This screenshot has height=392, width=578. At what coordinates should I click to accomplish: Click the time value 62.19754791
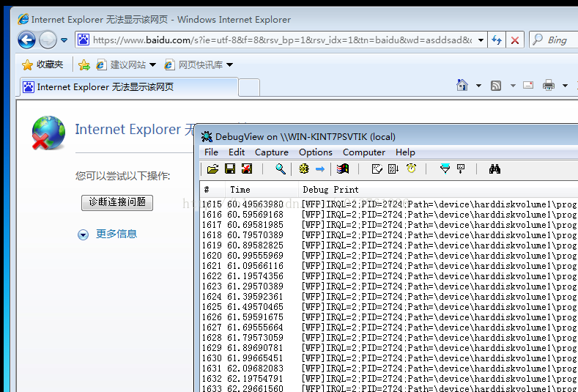pos(255,379)
